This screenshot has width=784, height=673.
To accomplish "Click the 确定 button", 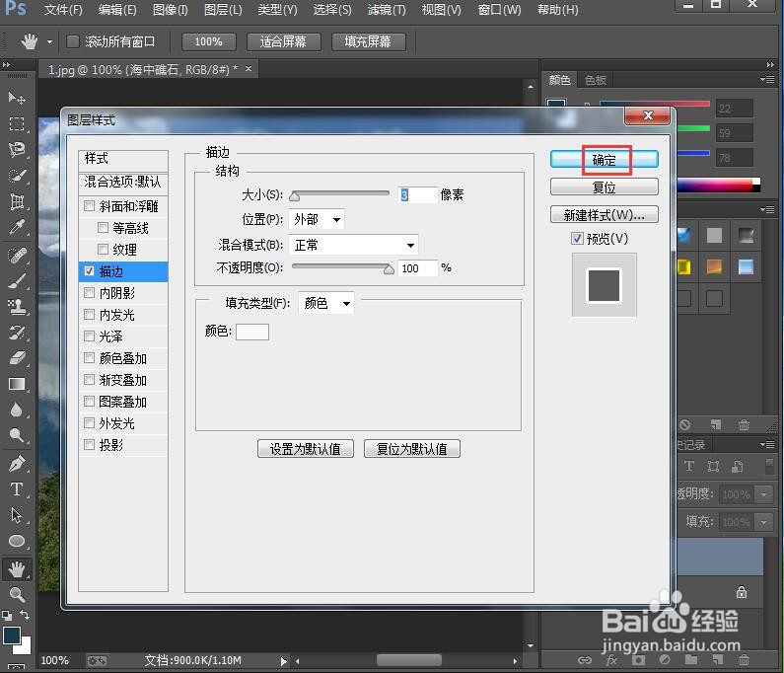I will [604, 160].
